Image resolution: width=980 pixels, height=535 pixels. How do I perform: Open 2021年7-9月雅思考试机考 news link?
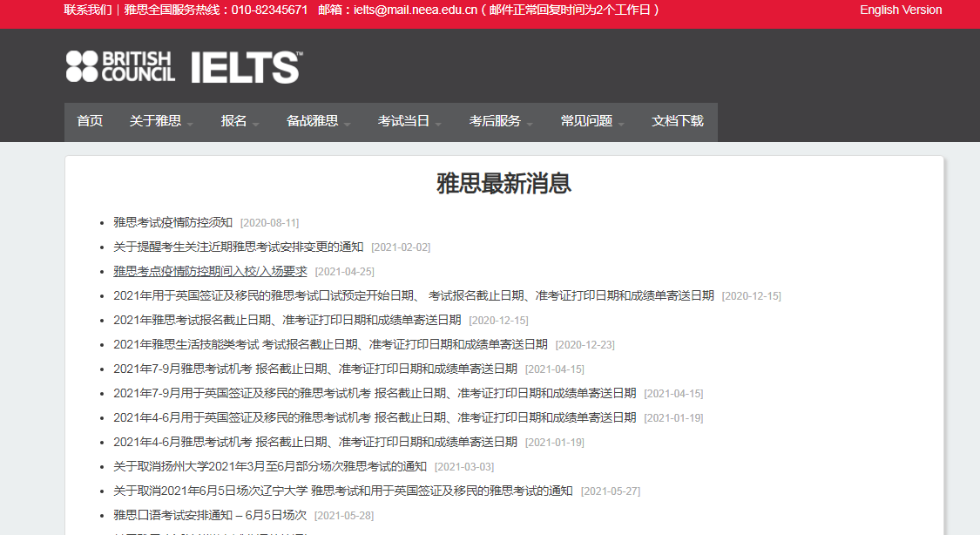click(x=314, y=369)
